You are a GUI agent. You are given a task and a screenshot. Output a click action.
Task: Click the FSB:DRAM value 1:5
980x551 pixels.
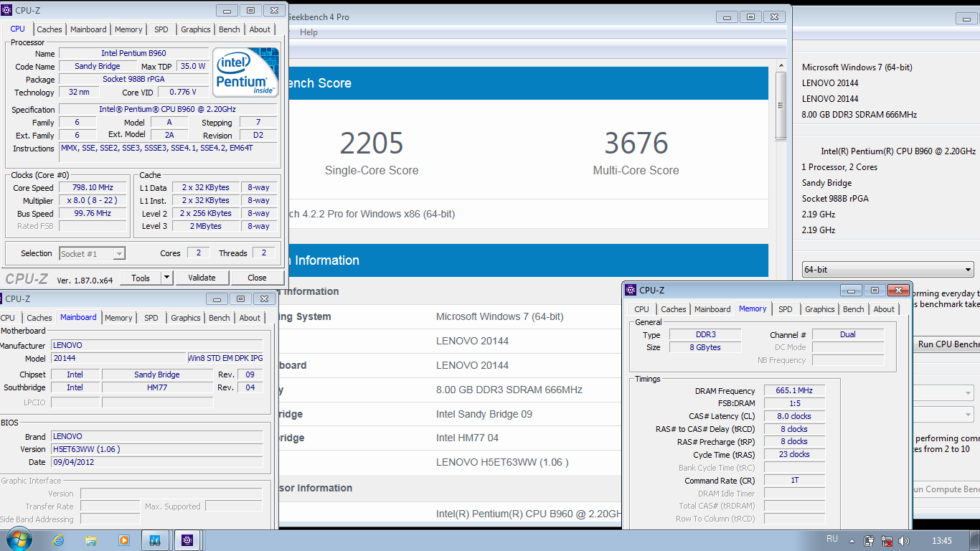794,403
